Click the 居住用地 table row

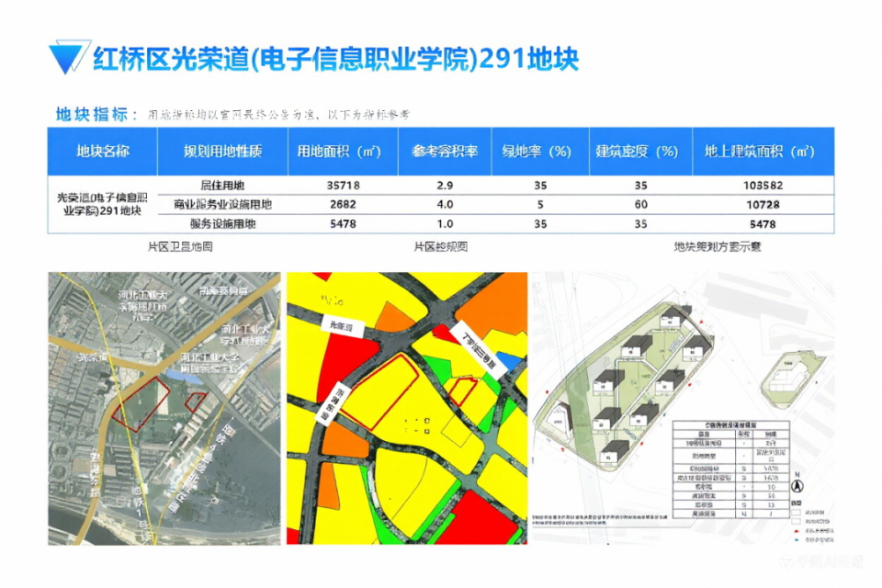(495, 185)
